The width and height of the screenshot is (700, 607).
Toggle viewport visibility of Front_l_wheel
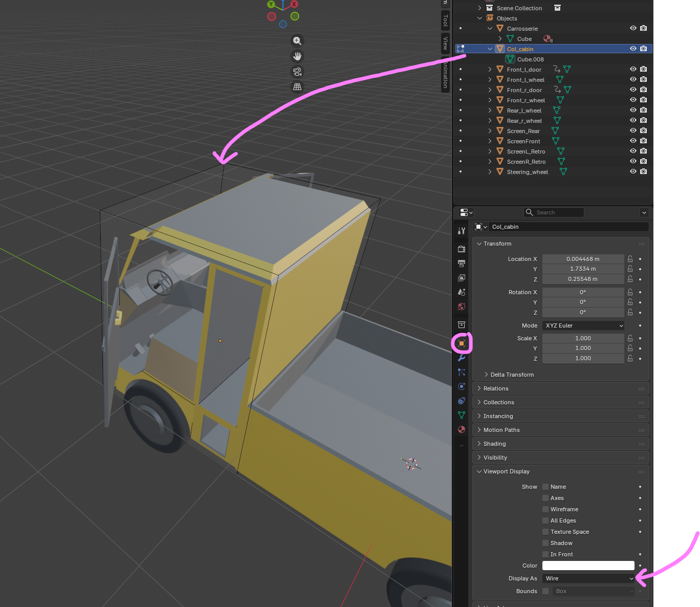click(x=633, y=80)
